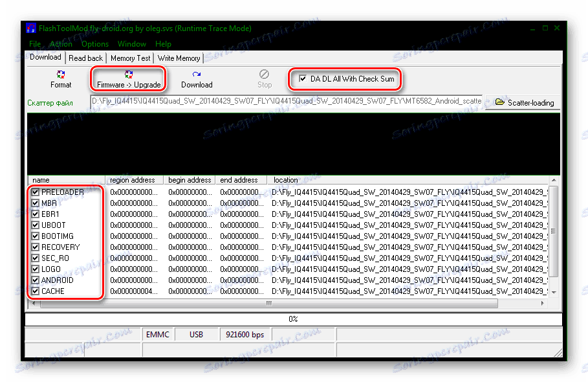Sort by region address column header
Viewport: 588px width, 382px height.
(134, 180)
